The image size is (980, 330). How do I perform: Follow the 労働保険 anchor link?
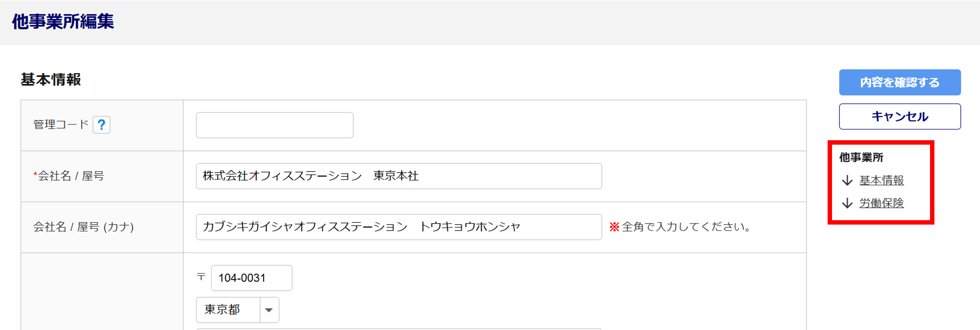pyautogui.click(x=882, y=203)
